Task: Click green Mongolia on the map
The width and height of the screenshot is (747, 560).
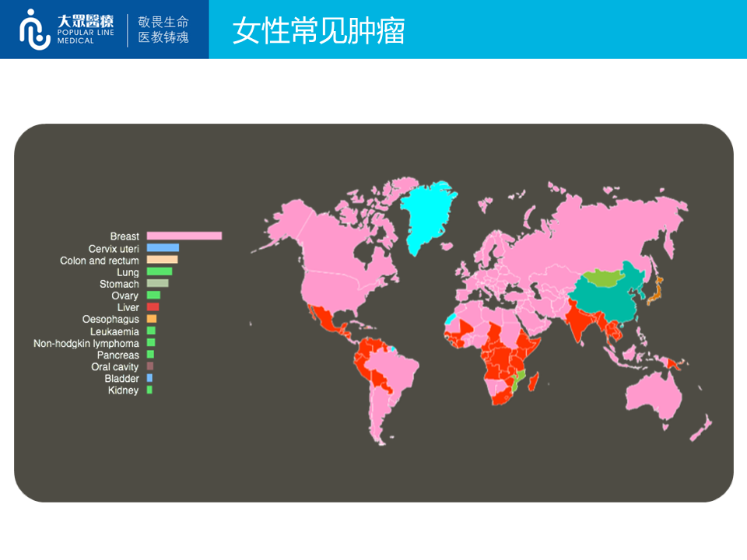Action: (602, 277)
